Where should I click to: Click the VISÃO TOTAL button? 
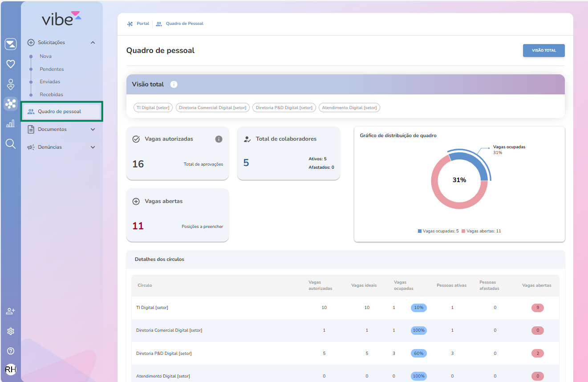click(x=543, y=51)
